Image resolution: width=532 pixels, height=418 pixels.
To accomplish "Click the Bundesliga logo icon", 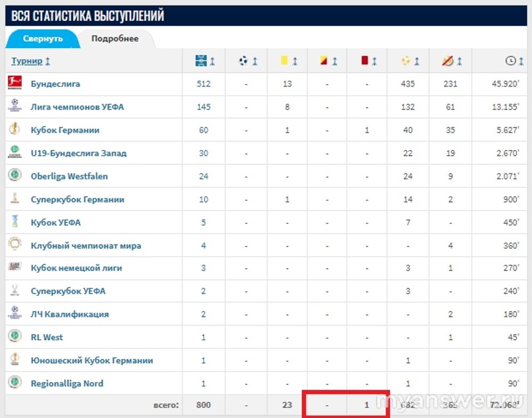I will pos(14,83).
